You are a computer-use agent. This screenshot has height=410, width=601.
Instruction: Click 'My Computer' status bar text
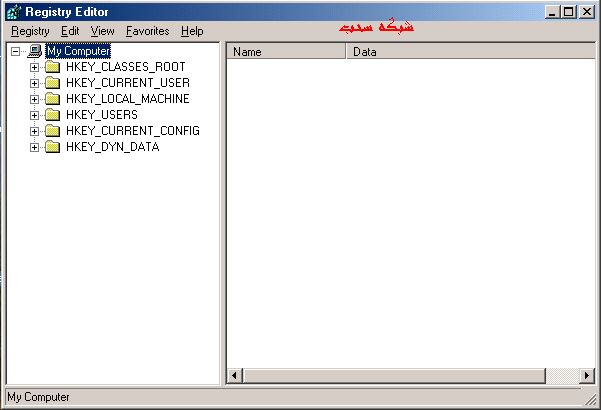(38, 397)
